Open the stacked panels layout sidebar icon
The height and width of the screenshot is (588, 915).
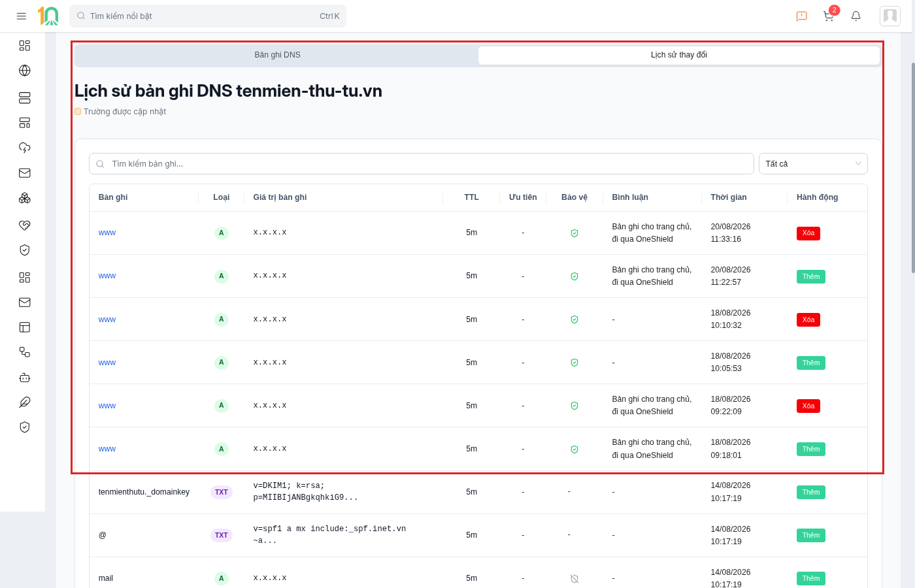pos(25,123)
